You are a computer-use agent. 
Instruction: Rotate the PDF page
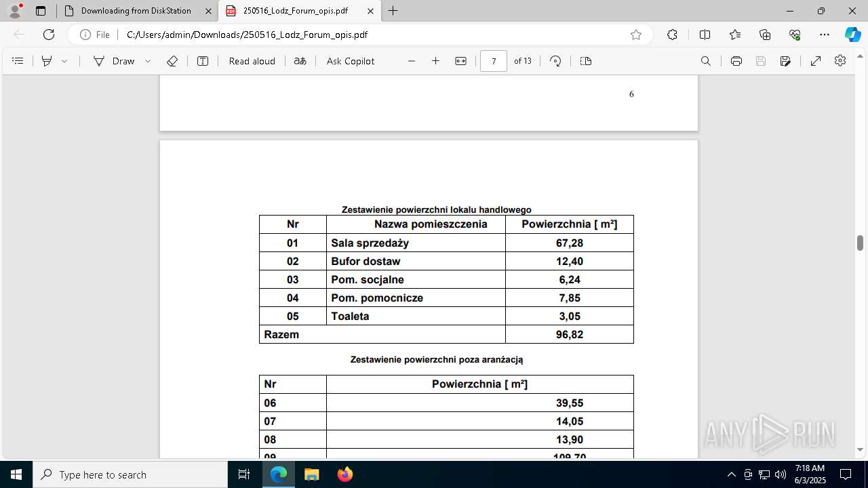(555, 61)
